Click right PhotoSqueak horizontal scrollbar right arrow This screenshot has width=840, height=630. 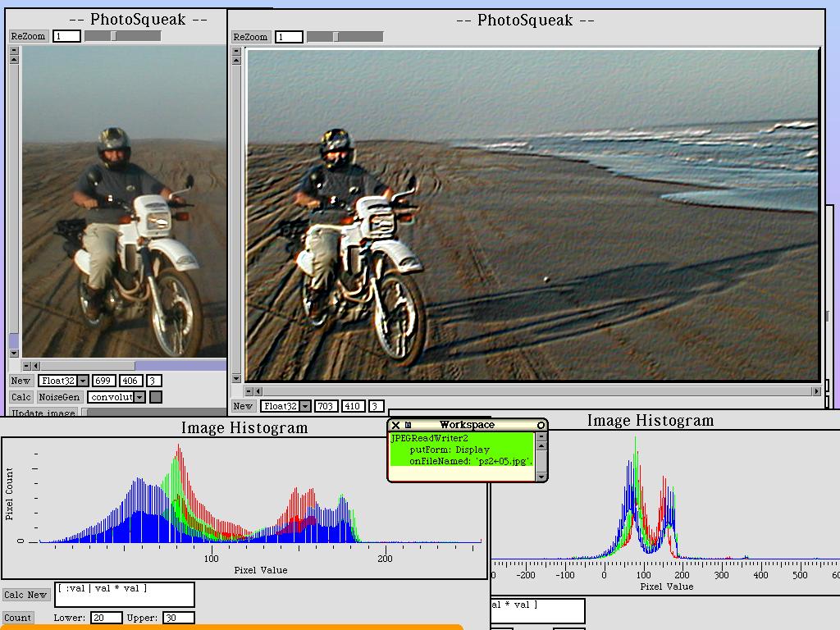(816, 391)
